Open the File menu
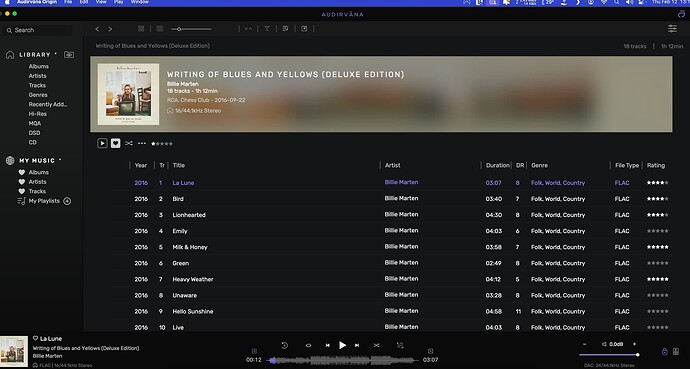This screenshot has height=369, width=690. click(x=68, y=2)
